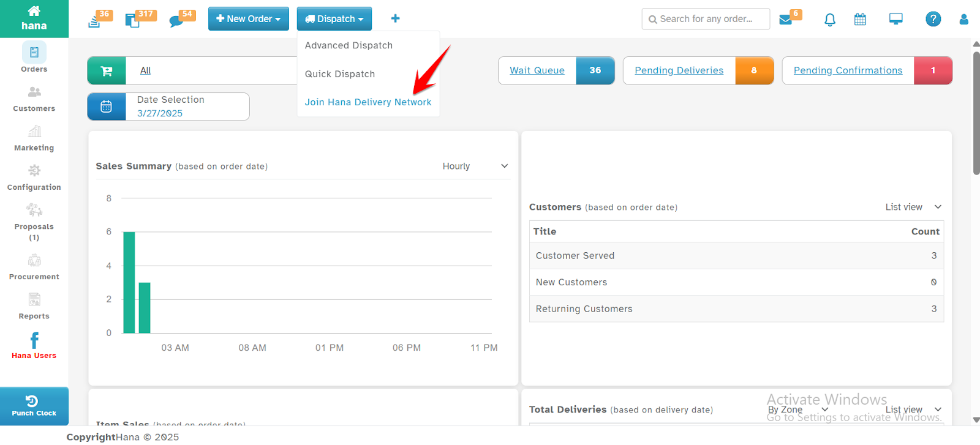Click the plus icon beside Dispatch
Image resolution: width=980 pixels, height=445 pixels.
396,19
